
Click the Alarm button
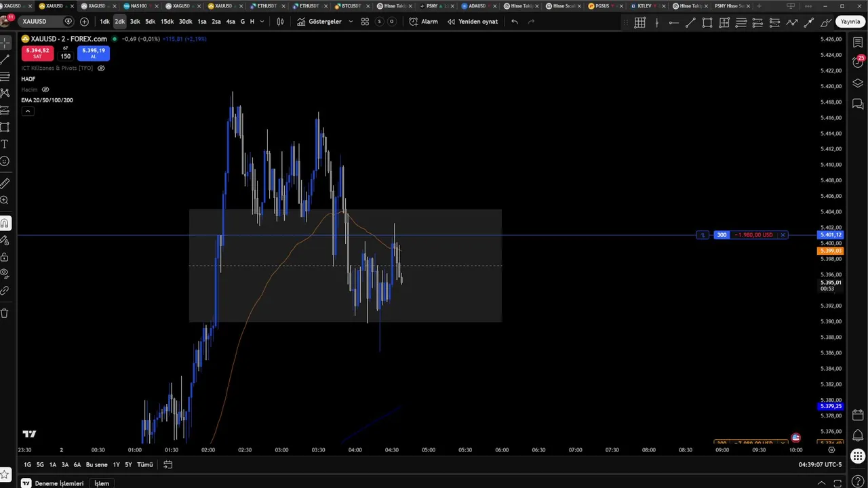tap(424, 22)
